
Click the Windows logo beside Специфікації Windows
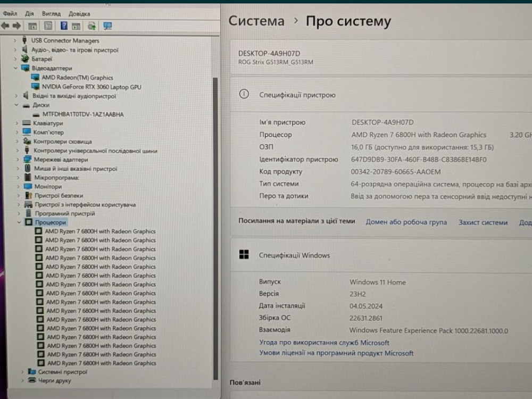click(x=244, y=255)
